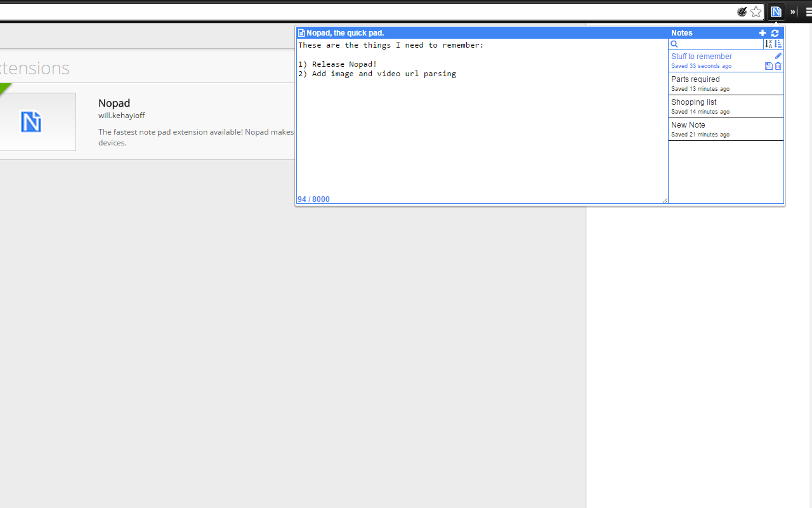Click inside the note text area
This screenshot has height=508, width=812.
(482, 121)
